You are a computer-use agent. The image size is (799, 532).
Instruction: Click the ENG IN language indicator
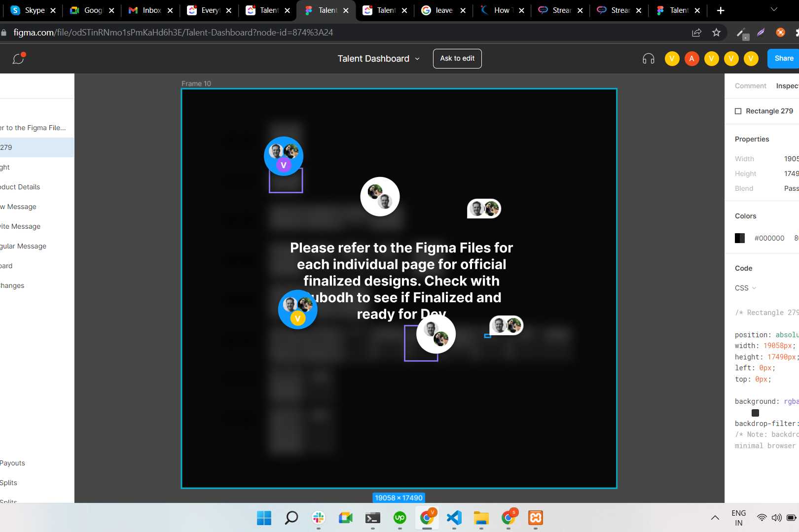click(x=738, y=518)
